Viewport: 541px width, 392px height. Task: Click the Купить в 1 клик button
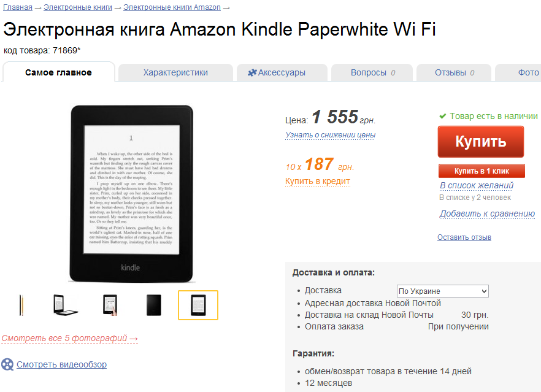point(482,171)
